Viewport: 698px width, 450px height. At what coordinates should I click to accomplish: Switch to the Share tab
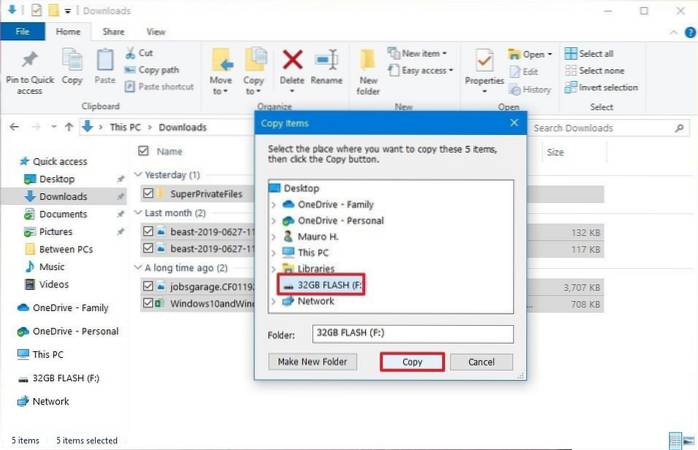pos(114,32)
